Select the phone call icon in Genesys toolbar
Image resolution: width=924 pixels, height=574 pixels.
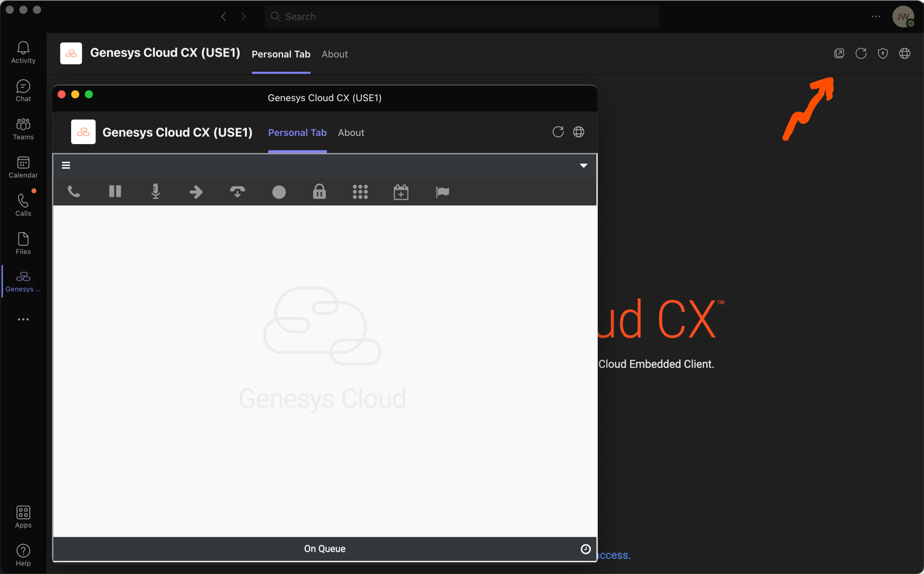(74, 192)
